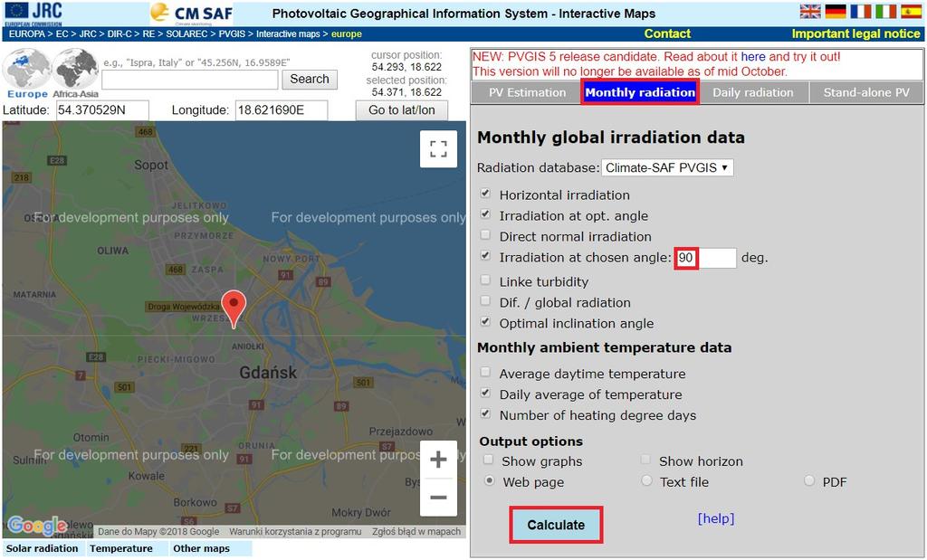Select PDF output
Image resolution: width=927 pixels, height=560 pixels.
pyautogui.click(x=809, y=481)
